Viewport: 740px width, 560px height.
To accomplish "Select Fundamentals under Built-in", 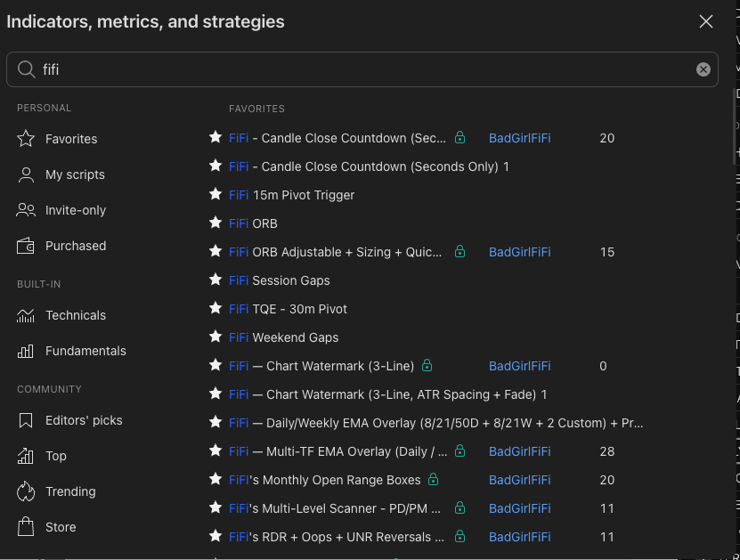I will (x=85, y=351).
